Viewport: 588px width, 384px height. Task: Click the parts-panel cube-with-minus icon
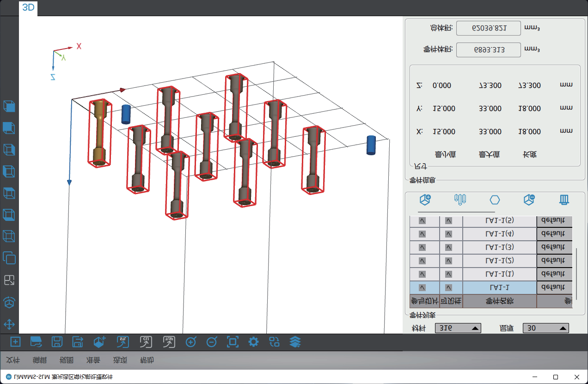(x=529, y=200)
